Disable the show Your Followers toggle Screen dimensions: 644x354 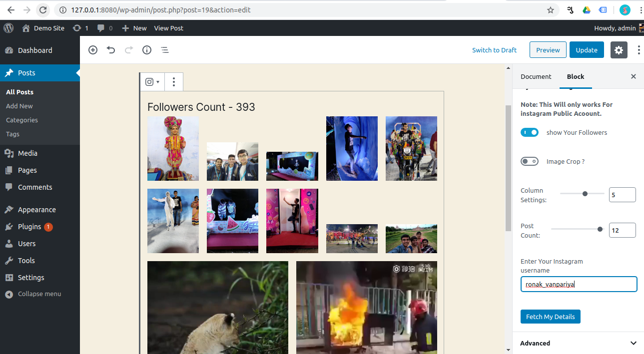[530, 132]
